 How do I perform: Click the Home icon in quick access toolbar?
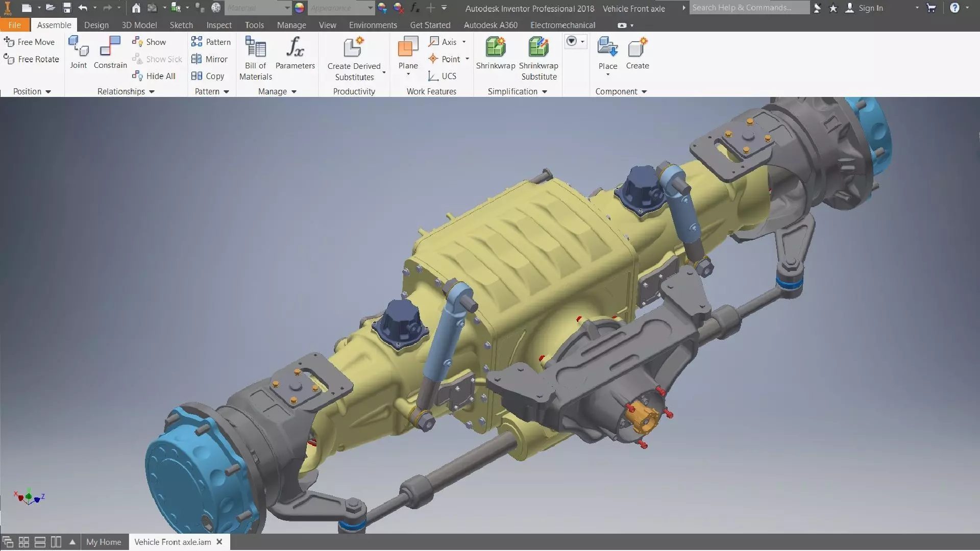[x=136, y=8]
